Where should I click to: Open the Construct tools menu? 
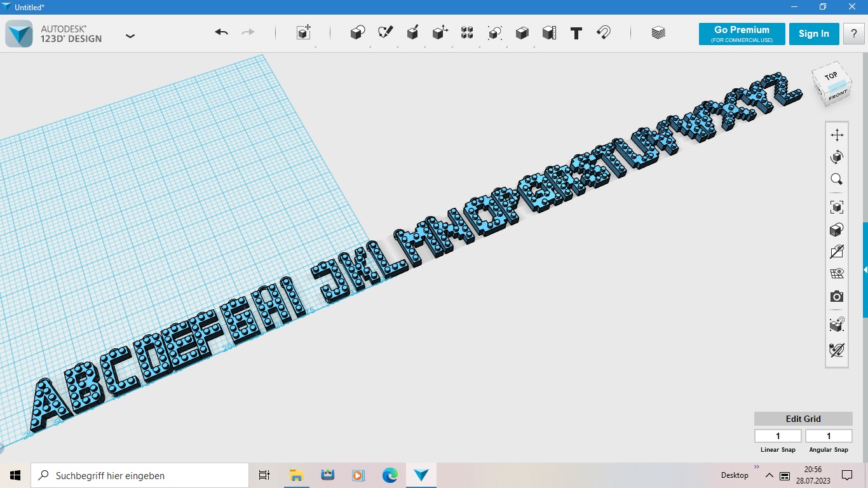(412, 33)
